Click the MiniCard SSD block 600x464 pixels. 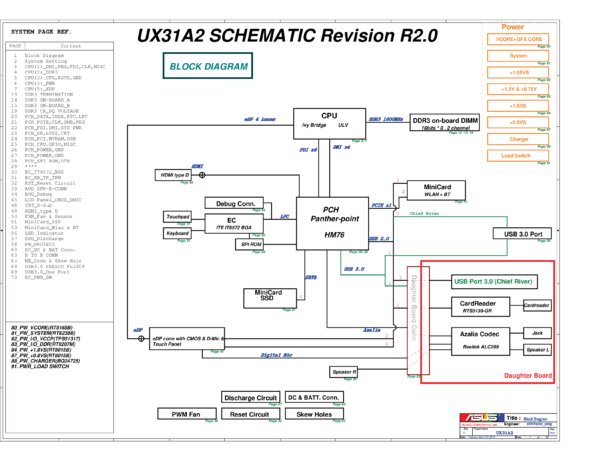[270, 298]
